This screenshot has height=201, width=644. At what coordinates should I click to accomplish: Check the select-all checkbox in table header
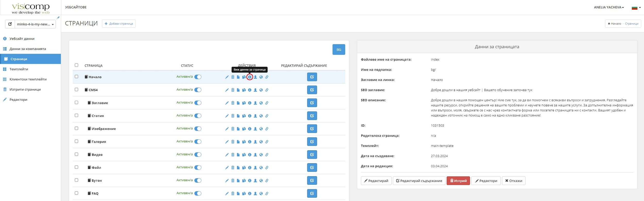pyautogui.click(x=77, y=65)
